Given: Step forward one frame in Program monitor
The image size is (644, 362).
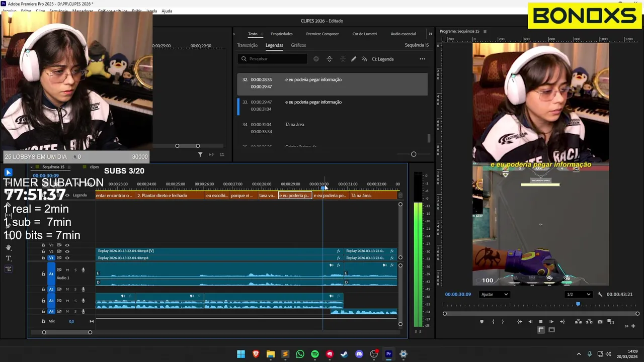Looking at the screenshot, I should [x=551, y=322].
